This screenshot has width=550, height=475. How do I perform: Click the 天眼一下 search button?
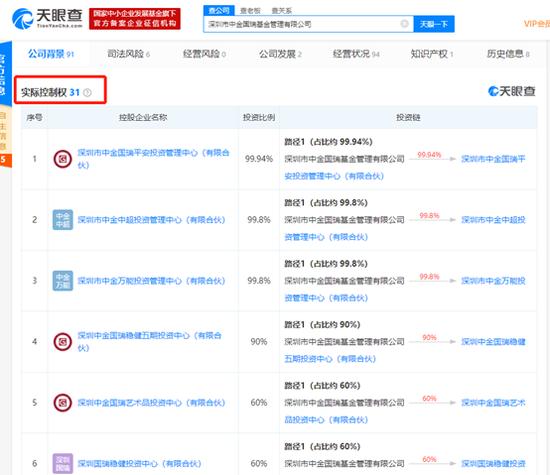434,24
